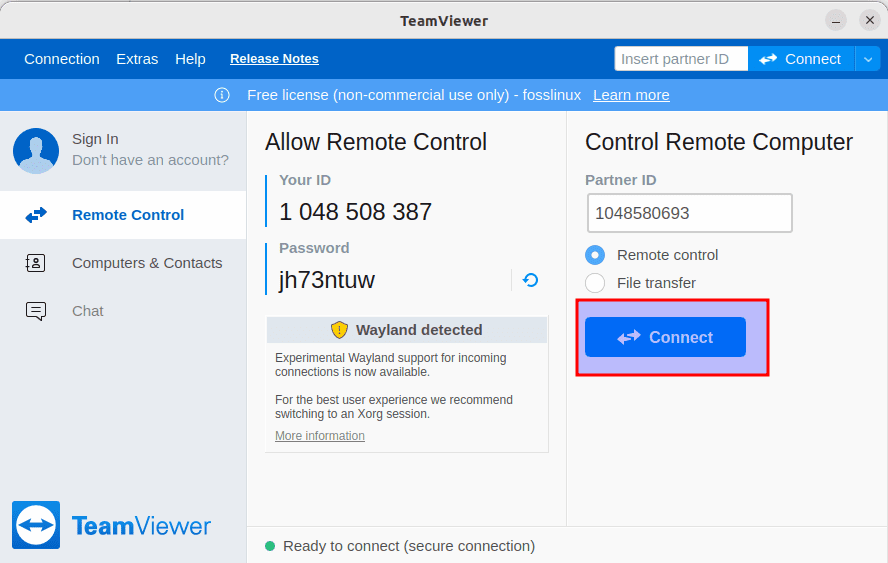
Task: Click the top bar Connect button
Action: (x=800, y=59)
